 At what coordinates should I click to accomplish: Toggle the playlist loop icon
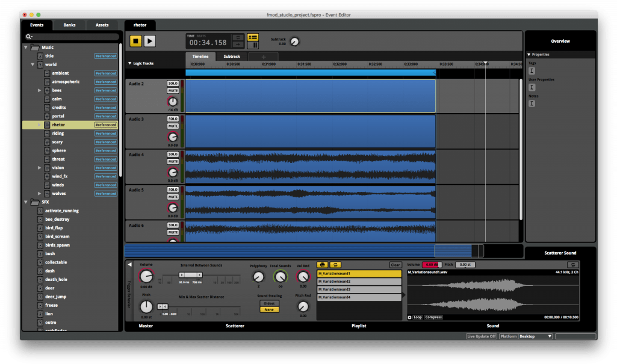pos(335,265)
